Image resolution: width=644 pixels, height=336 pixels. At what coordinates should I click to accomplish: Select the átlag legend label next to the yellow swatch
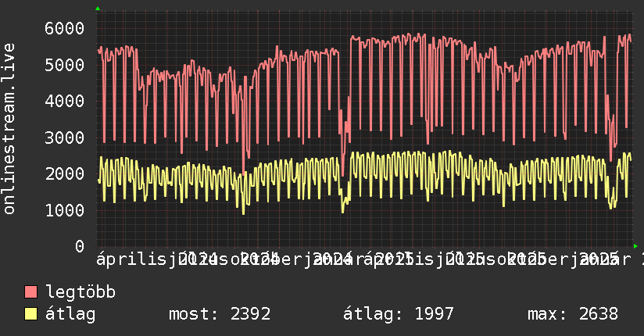[x=70, y=314]
